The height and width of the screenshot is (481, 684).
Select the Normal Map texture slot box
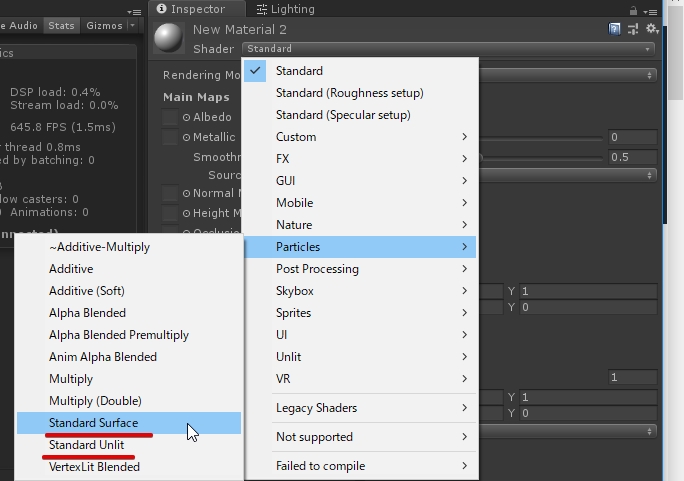170,193
